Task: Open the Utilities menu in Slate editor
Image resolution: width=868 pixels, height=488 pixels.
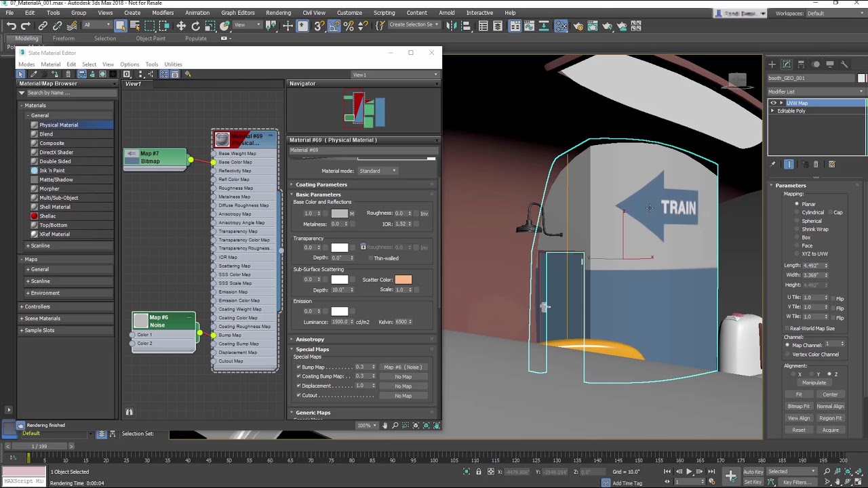Action: (173, 64)
